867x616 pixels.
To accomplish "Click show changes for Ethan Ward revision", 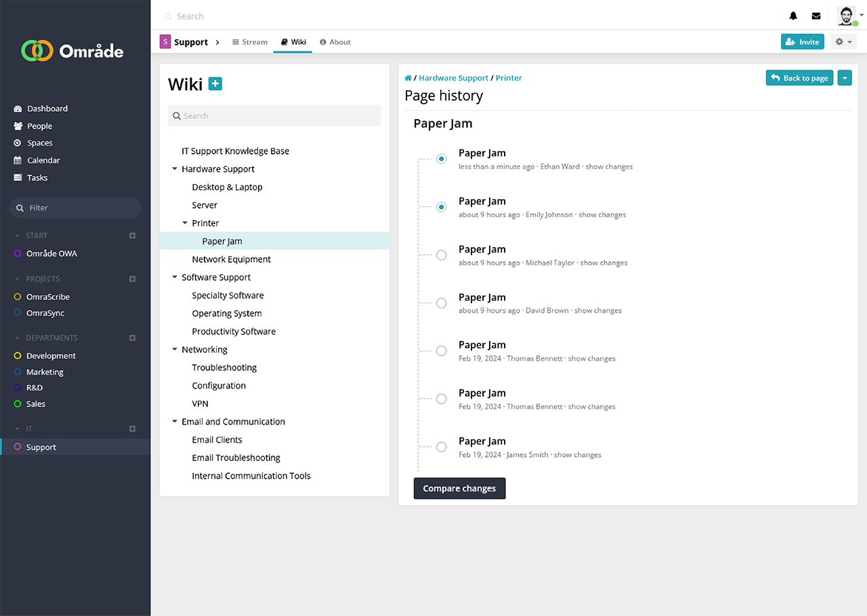I will (609, 167).
